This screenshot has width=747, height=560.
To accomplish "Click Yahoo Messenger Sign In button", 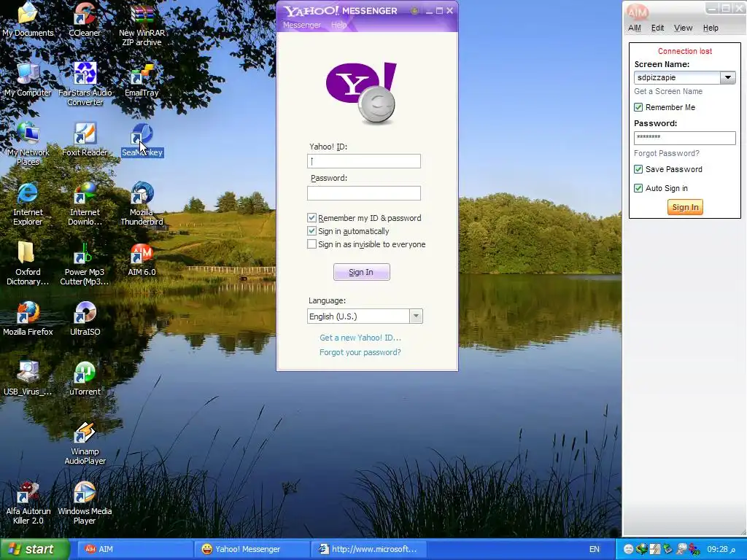I will pos(361,272).
